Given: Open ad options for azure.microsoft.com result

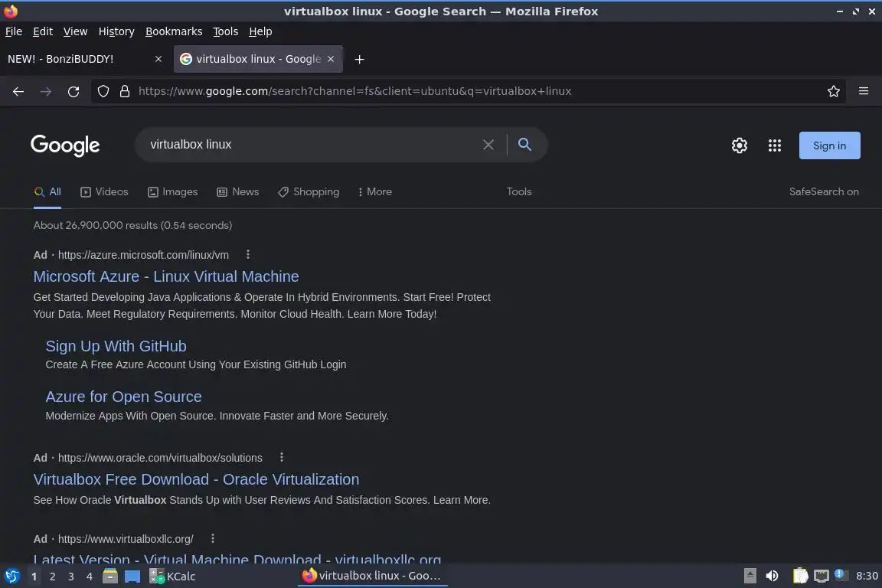Looking at the screenshot, I should (247, 254).
